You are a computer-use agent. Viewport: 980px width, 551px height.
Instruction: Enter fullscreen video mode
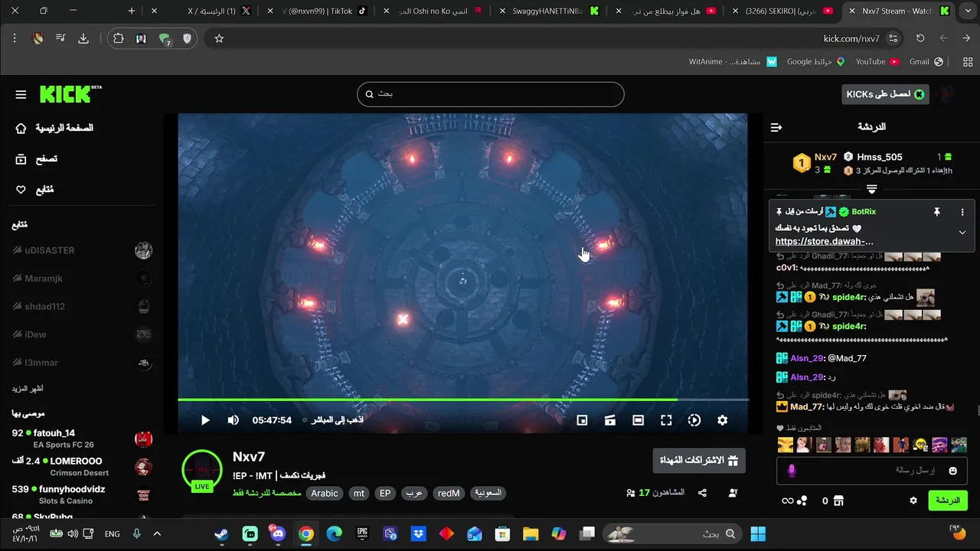[x=666, y=420]
